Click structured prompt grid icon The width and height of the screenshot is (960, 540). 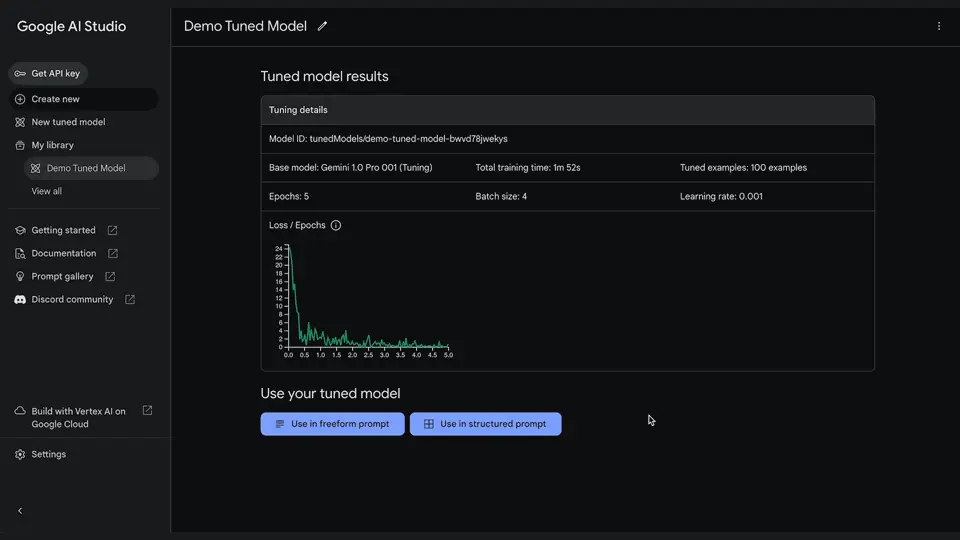point(429,424)
